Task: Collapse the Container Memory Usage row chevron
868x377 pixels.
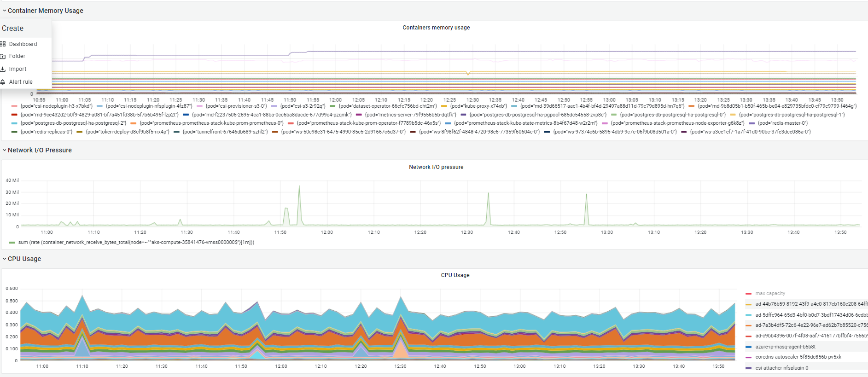Action: (4, 11)
